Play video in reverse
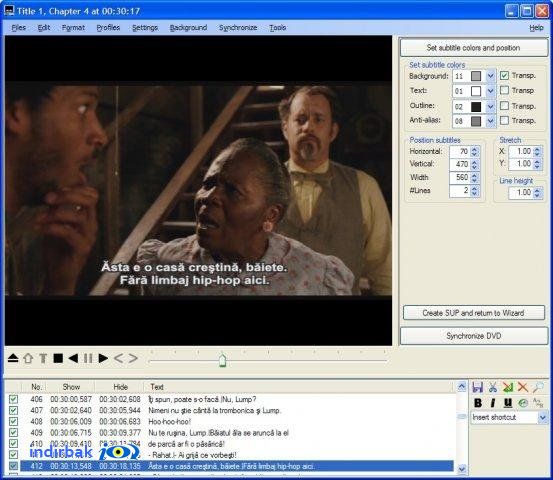The image size is (553, 480). pyautogui.click(x=73, y=358)
